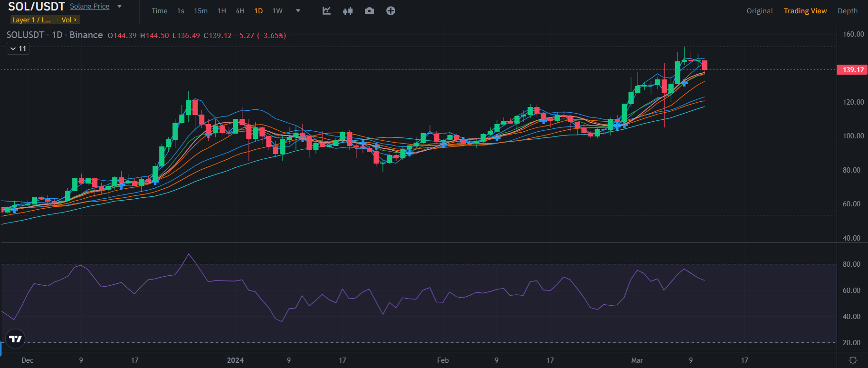Click the candlestick chart style icon

pos(348,11)
